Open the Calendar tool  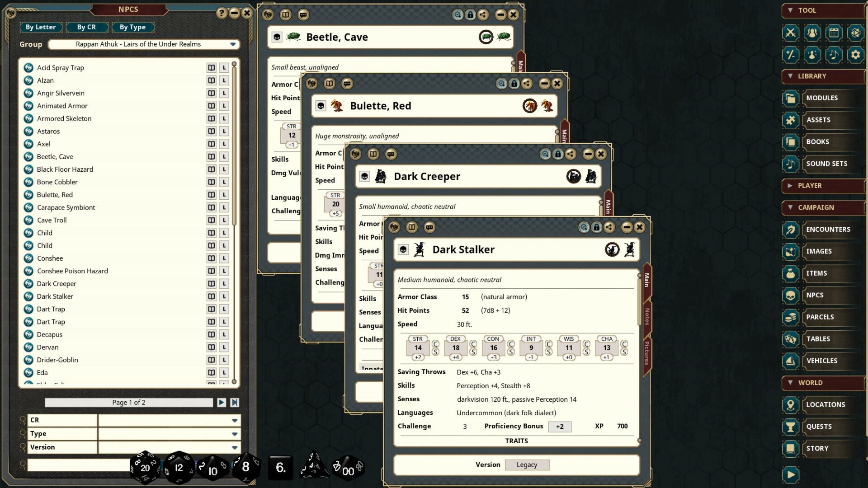tap(834, 33)
